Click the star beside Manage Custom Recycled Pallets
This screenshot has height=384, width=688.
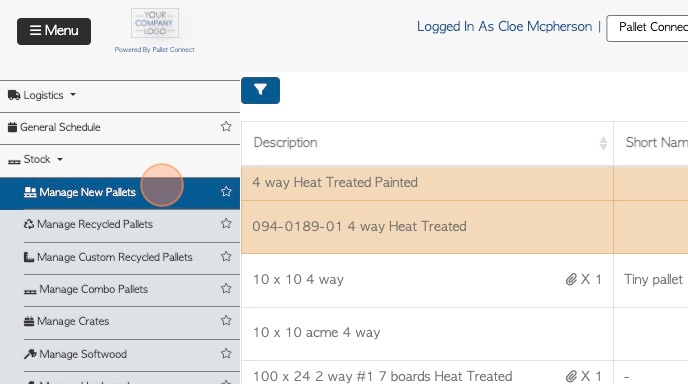(x=226, y=256)
